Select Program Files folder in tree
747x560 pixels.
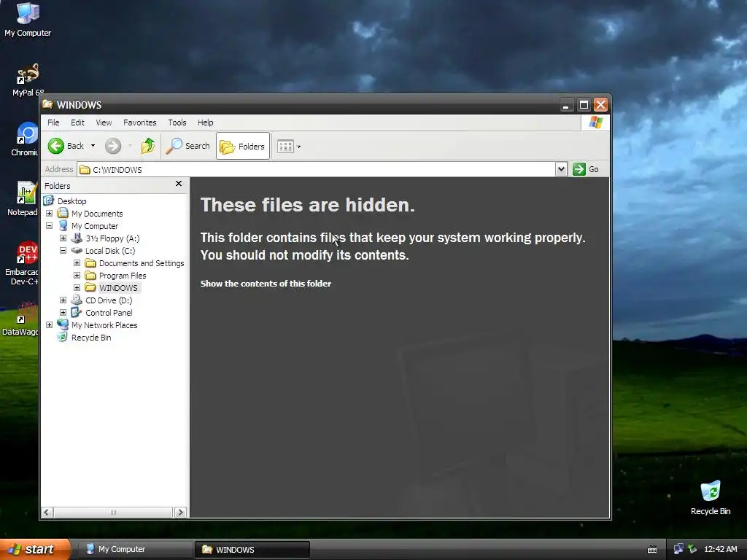point(123,275)
